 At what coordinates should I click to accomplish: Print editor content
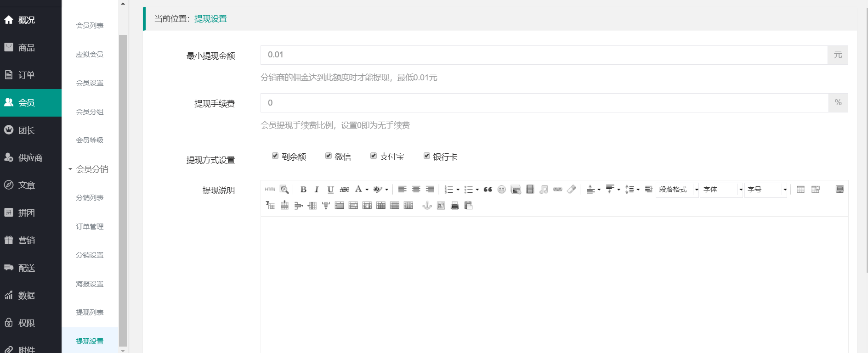[454, 205]
